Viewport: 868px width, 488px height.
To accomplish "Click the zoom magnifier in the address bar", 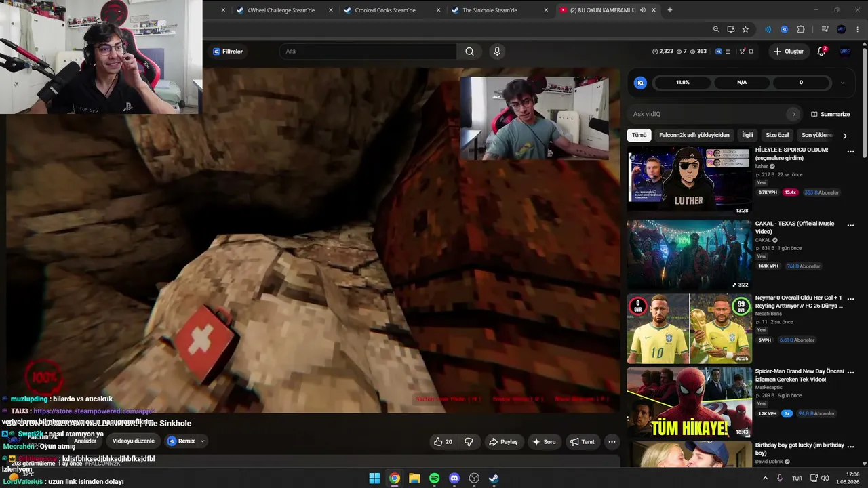I will click(716, 29).
